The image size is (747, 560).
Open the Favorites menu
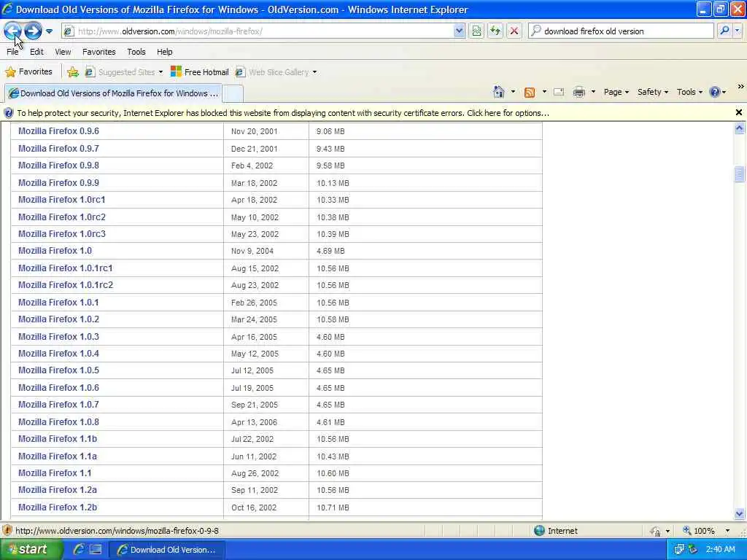click(x=99, y=52)
